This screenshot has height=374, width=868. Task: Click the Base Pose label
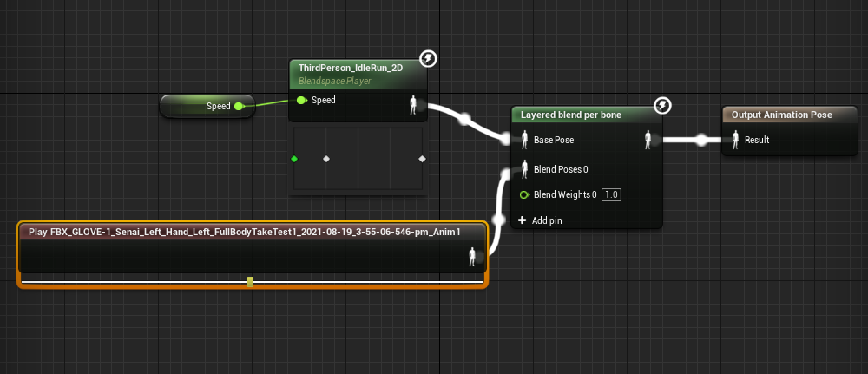[x=554, y=140]
